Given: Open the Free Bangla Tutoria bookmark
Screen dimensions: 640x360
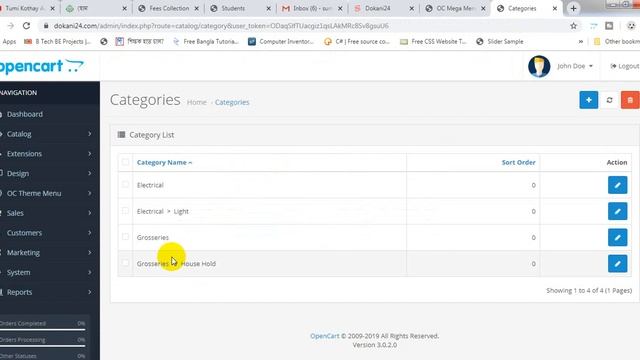Looking at the screenshot, I should pyautogui.click(x=206, y=42).
